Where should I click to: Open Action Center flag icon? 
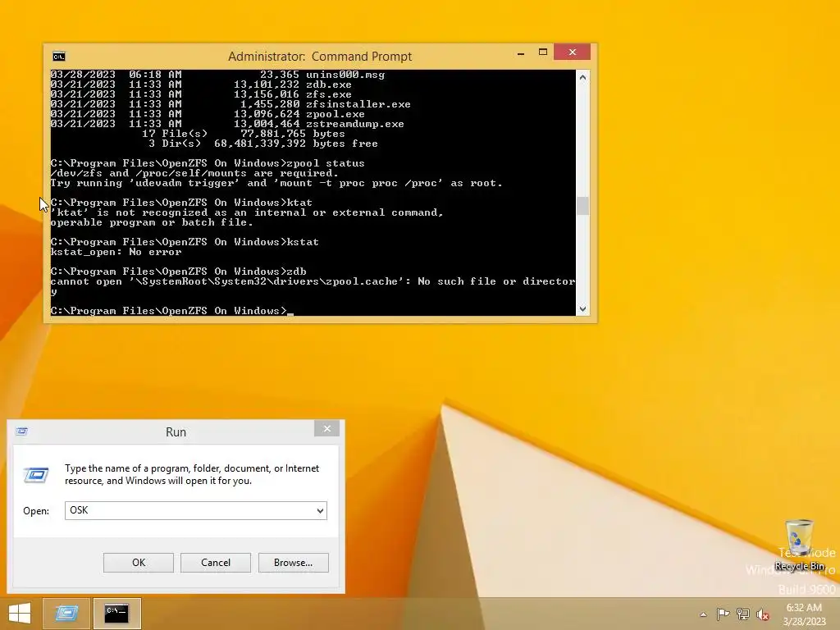[x=723, y=614]
